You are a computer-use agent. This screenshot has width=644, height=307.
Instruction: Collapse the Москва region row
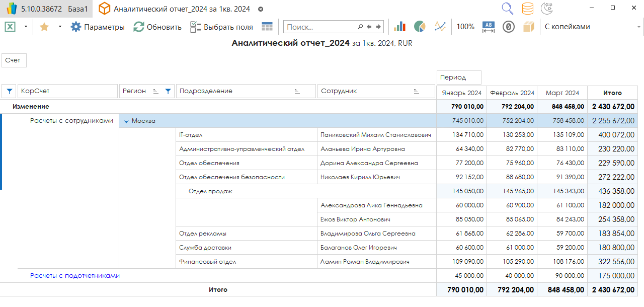pos(126,121)
